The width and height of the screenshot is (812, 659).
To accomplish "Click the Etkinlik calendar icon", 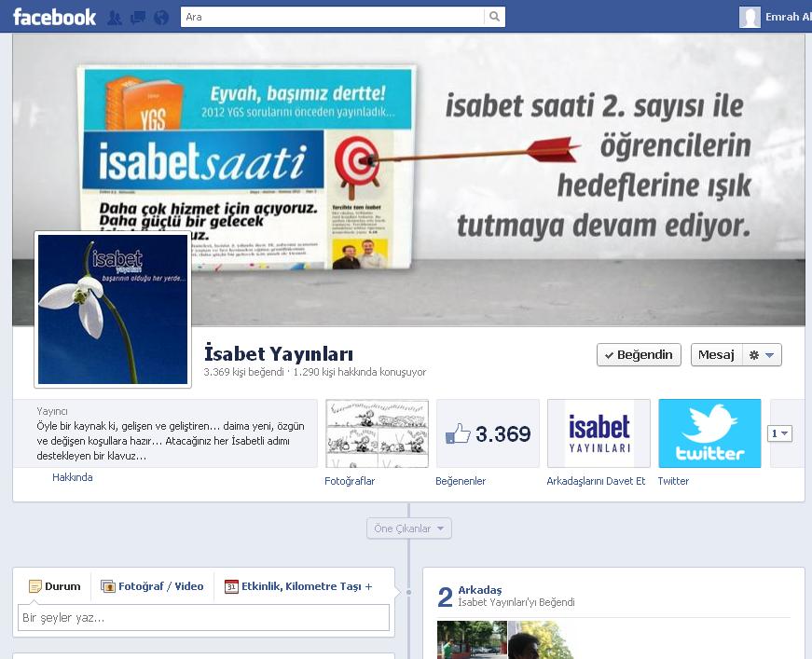I will coord(231,586).
